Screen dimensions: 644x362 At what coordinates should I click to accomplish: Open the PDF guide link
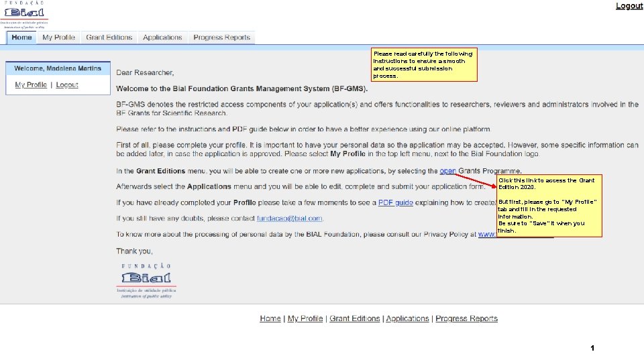point(396,202)
